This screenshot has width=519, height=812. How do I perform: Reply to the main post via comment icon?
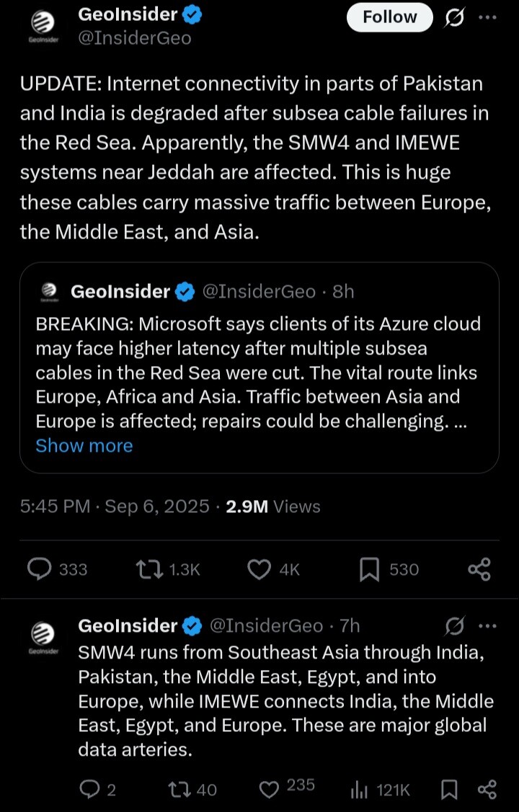click(x=37, y=570)
